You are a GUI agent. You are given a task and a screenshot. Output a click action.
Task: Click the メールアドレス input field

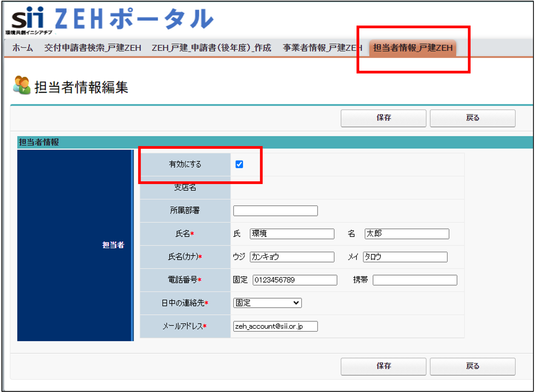pos(275,326)
